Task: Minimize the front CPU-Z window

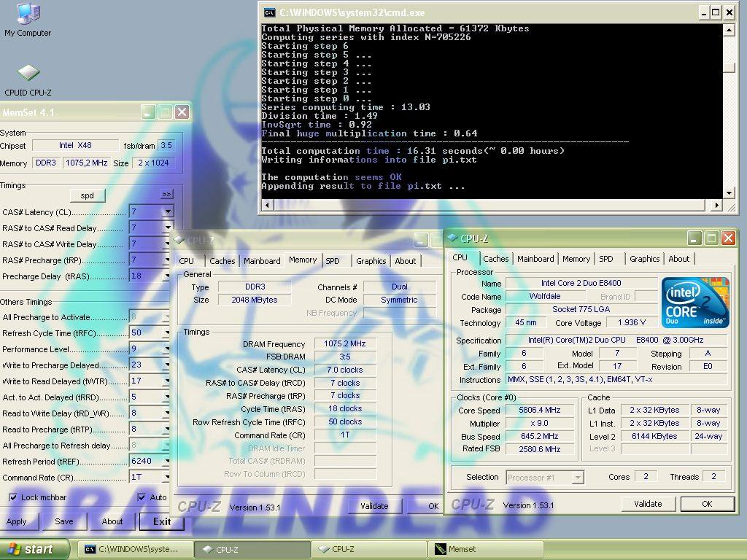Action: [694, 238]
